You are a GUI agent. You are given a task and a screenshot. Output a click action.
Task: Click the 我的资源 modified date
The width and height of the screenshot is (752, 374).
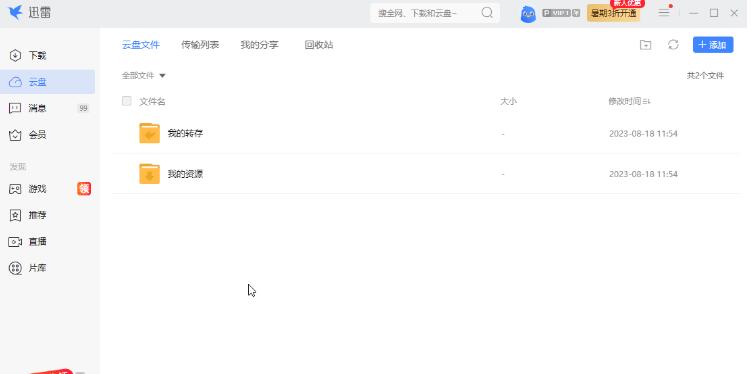[643, 174]
